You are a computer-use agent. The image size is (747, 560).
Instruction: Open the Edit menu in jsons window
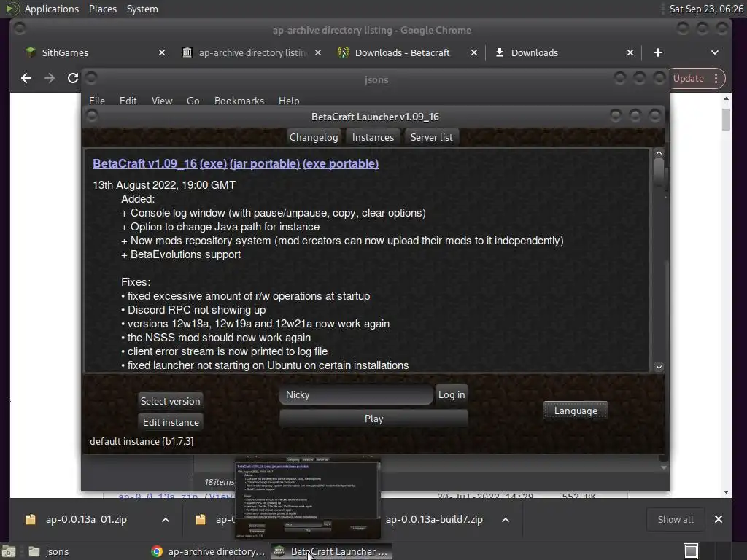[x=128, y=101]
